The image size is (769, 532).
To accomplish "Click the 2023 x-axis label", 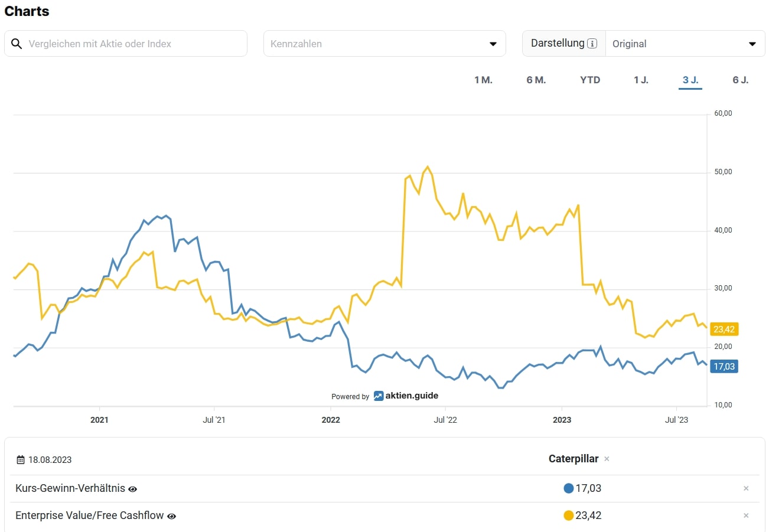I will coord(562,420).
